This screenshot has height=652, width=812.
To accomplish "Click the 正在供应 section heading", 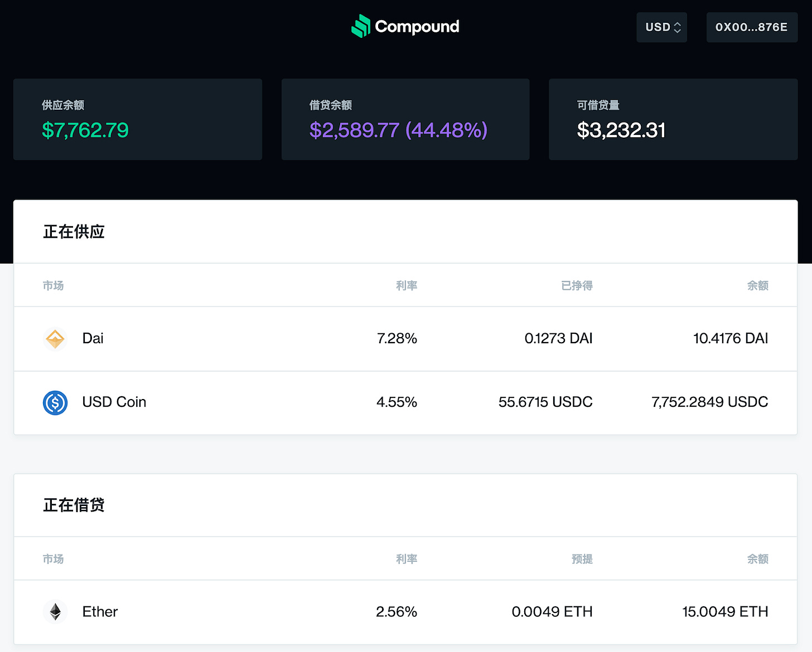I will tap(74, 232).
